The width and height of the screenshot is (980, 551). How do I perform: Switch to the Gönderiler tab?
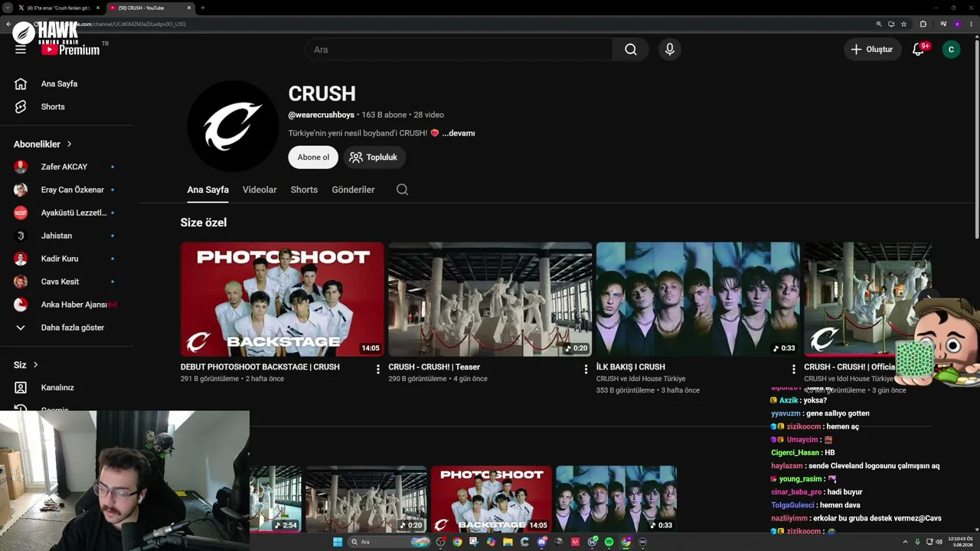(353, 190)
